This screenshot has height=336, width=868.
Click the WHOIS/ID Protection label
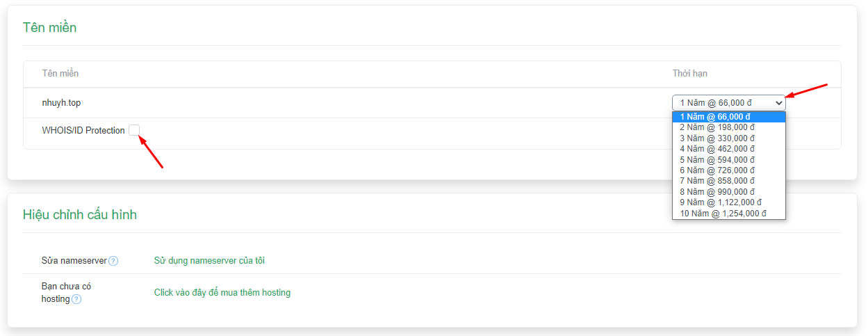(83, 130)
